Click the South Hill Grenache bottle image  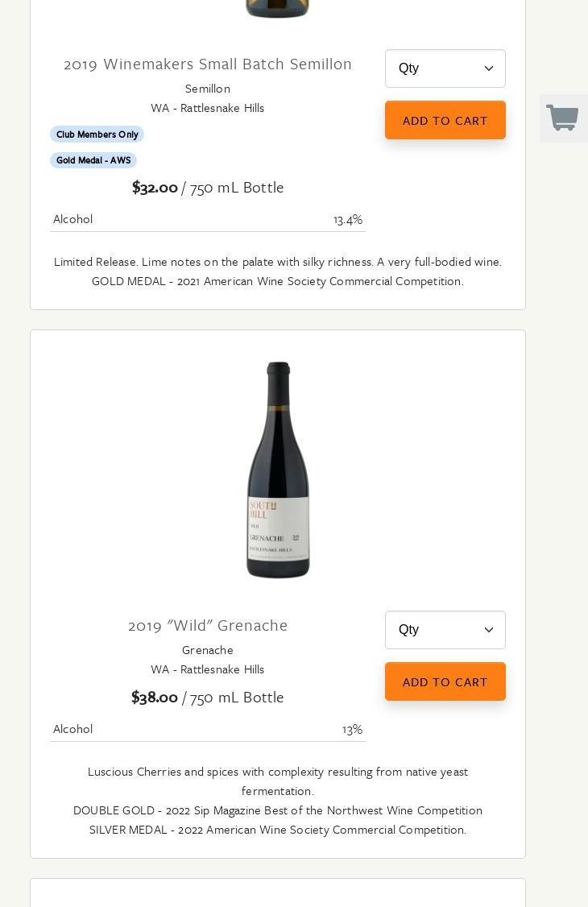tap(278, 470)
